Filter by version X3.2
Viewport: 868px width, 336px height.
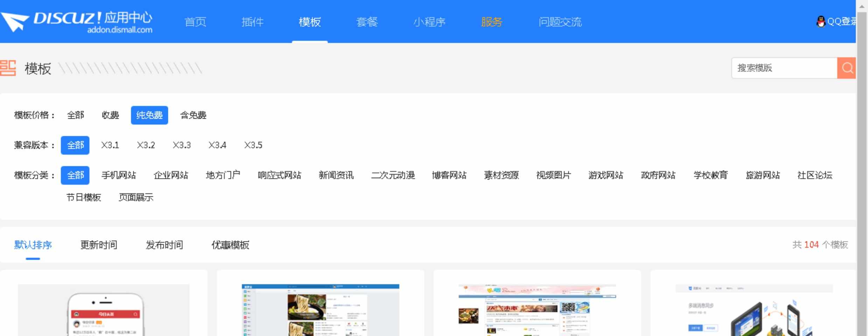point(146,145)
